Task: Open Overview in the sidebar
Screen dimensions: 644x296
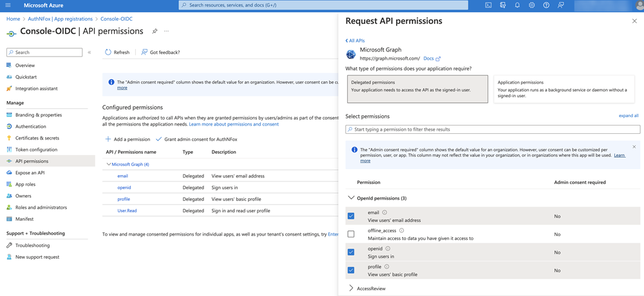Action: 25,65
